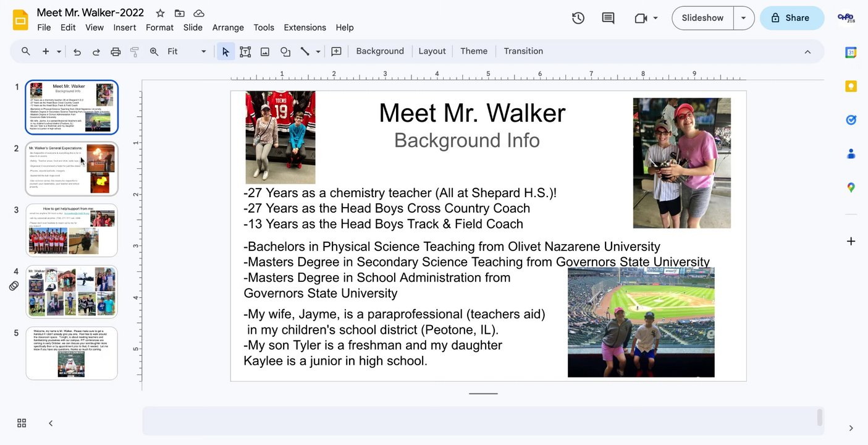The image size is (868, 445).
Task: Get add-ons plus icon in side panel
Action: click(851, 241)
